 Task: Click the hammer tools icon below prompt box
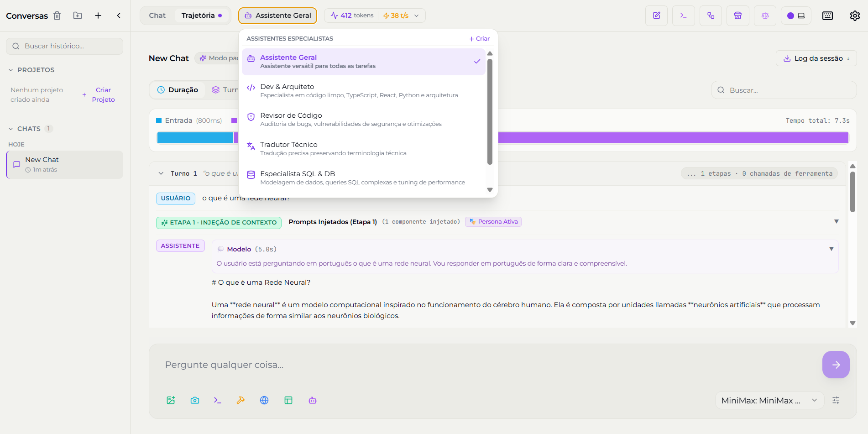[241, 400]
